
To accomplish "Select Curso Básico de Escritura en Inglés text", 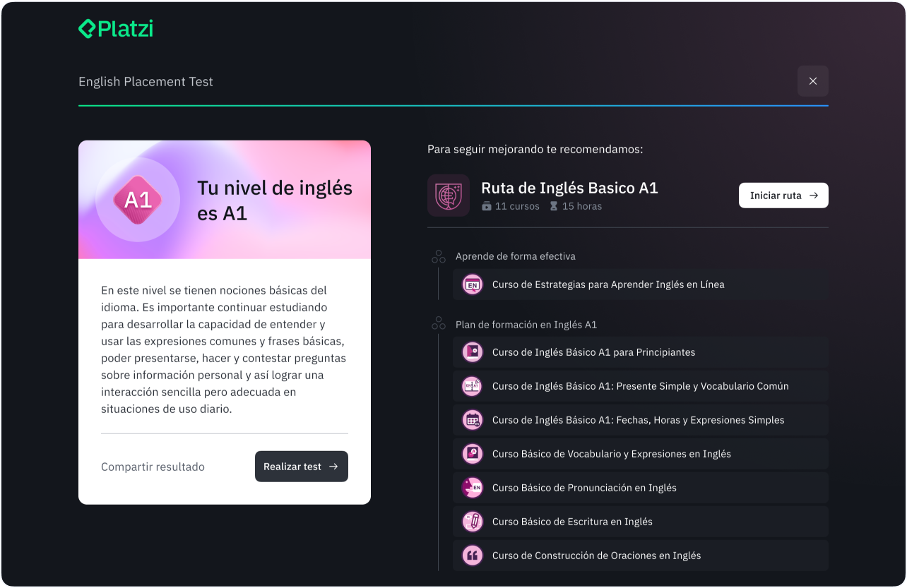I will (x=572, y=522).
